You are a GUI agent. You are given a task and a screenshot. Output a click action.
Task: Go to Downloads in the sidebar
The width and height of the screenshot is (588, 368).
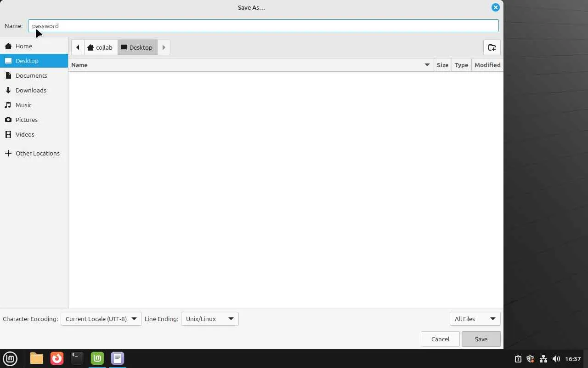coord(34,90)
